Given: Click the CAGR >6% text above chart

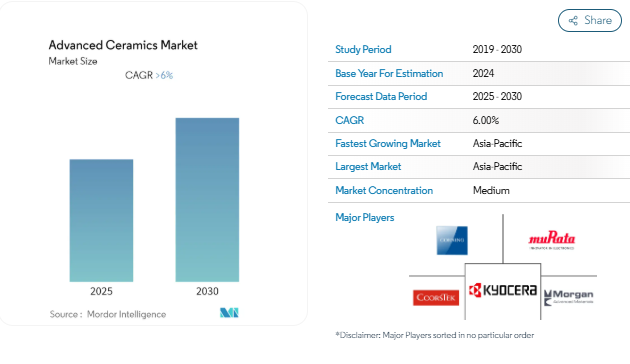Looking at the screenshot, I should pos(149,75).
